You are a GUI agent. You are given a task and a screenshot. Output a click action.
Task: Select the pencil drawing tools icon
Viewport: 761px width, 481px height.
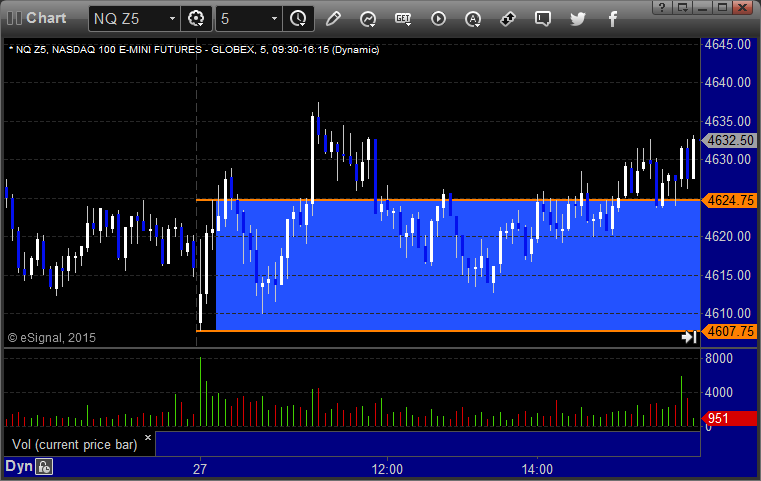tap(333, 19)
